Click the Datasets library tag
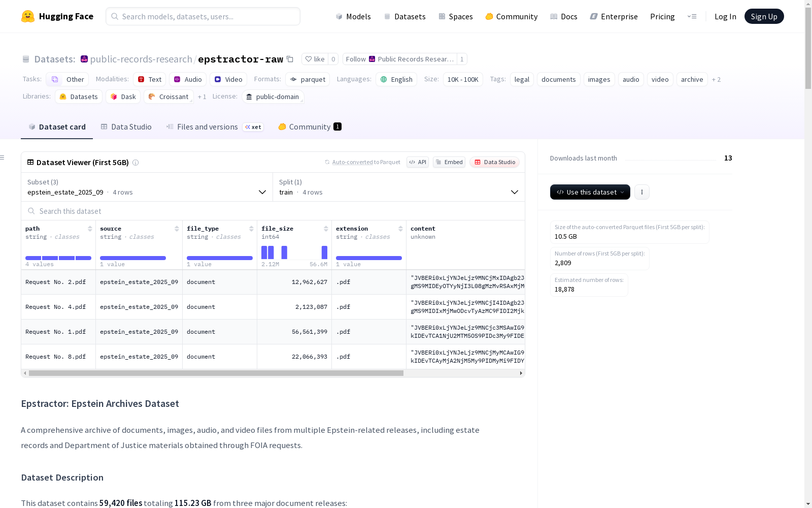Screen dimensions: 812x508 coord(79,97)
